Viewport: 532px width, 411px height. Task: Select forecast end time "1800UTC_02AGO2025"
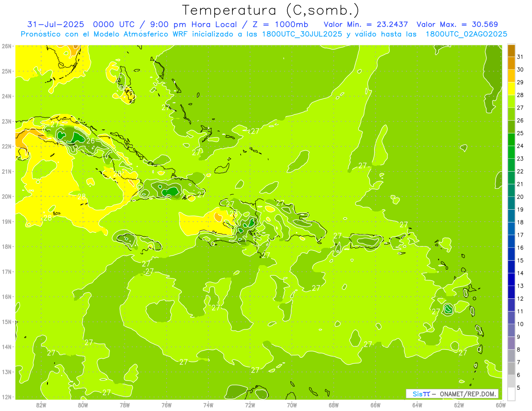(x=466, y=34)
